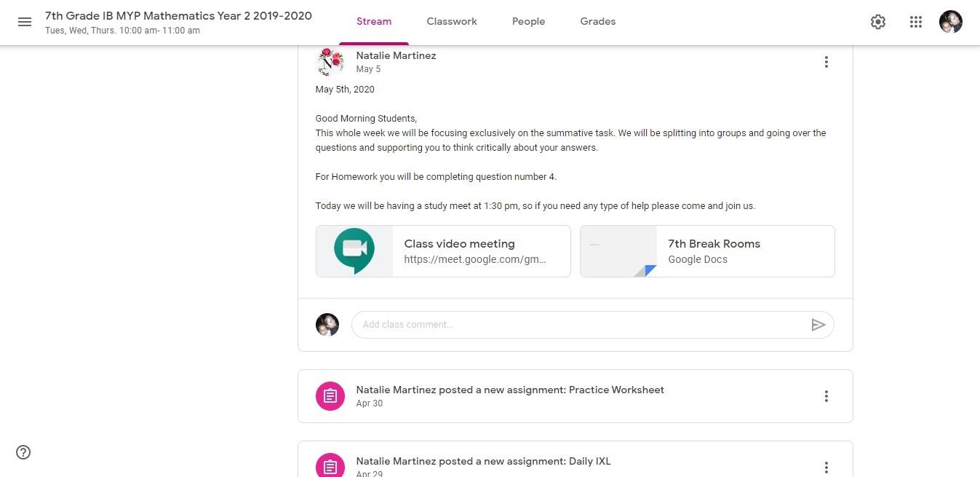
Task: Switch to the Grades tab
Action: (x=598, y=22)
